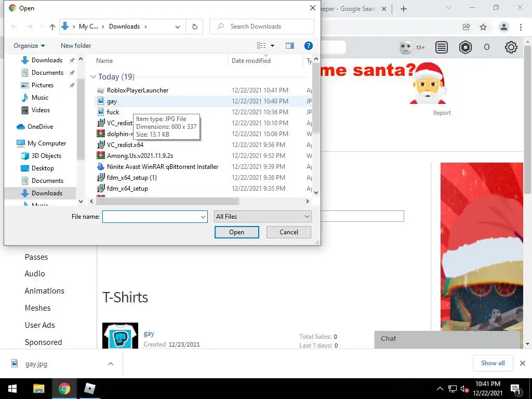
Task: Toggle the preview pane button
Action: [290, 46]
